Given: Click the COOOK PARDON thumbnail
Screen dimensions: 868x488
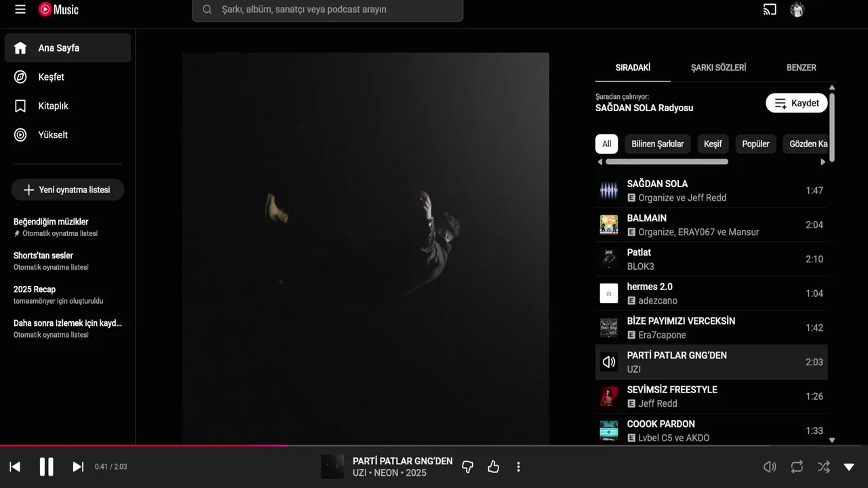Looking at the screenshot, I should coord(609,430).
